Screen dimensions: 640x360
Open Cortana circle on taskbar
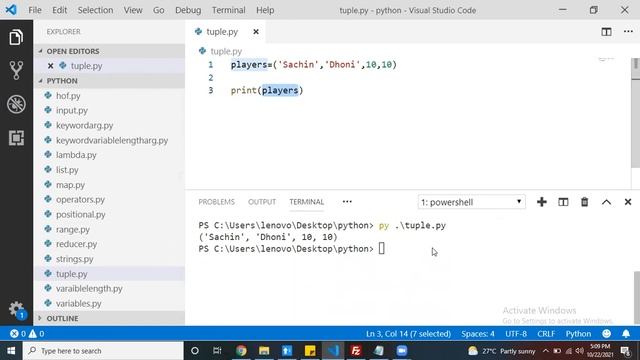(x=195, y=351)
